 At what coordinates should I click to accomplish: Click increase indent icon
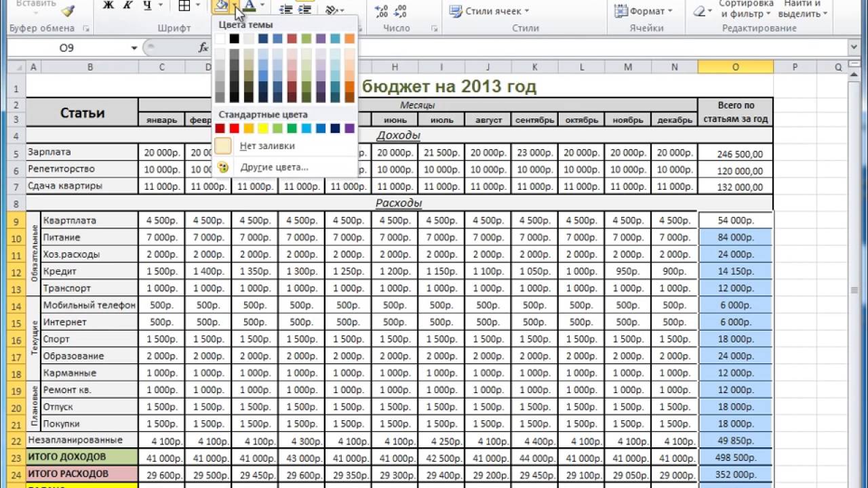[x=305, y=9]
